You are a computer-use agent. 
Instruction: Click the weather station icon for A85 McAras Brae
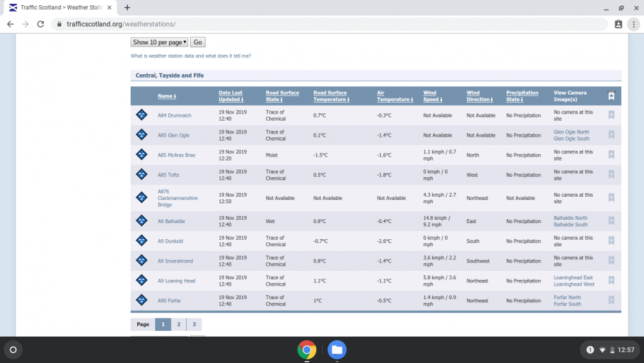142,155
